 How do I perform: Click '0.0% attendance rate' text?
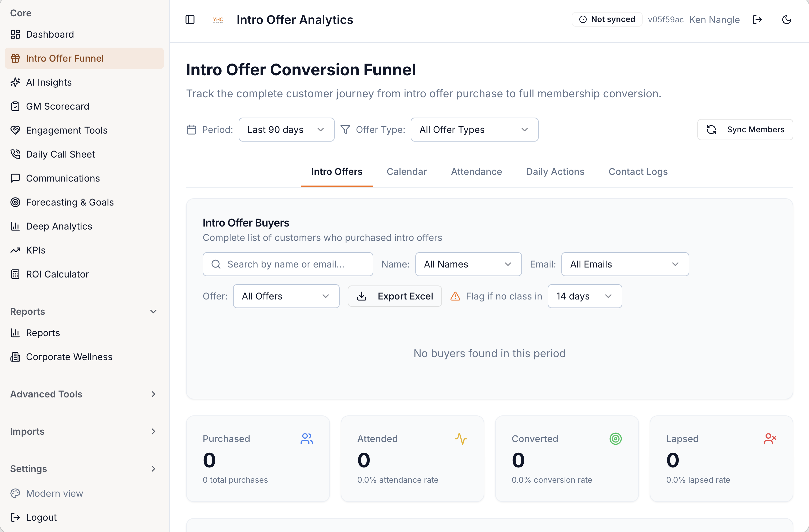click(398, 480)
